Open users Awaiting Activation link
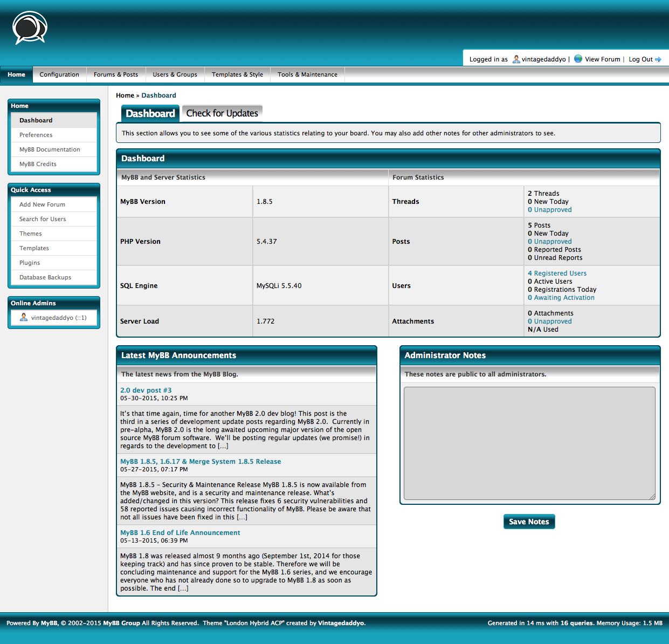Image resolution: width=669 pixels, height=644 pixels. click(561, 298)
